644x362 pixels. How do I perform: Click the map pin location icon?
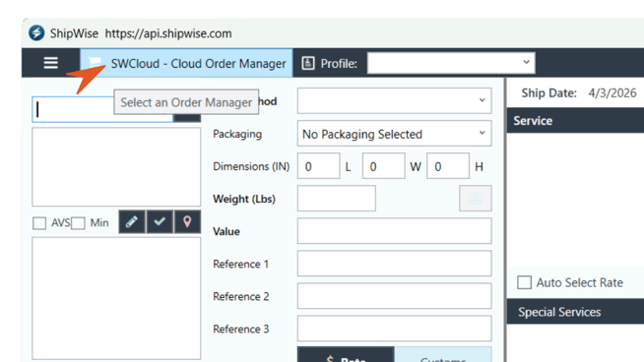click(x=187, y=221)
